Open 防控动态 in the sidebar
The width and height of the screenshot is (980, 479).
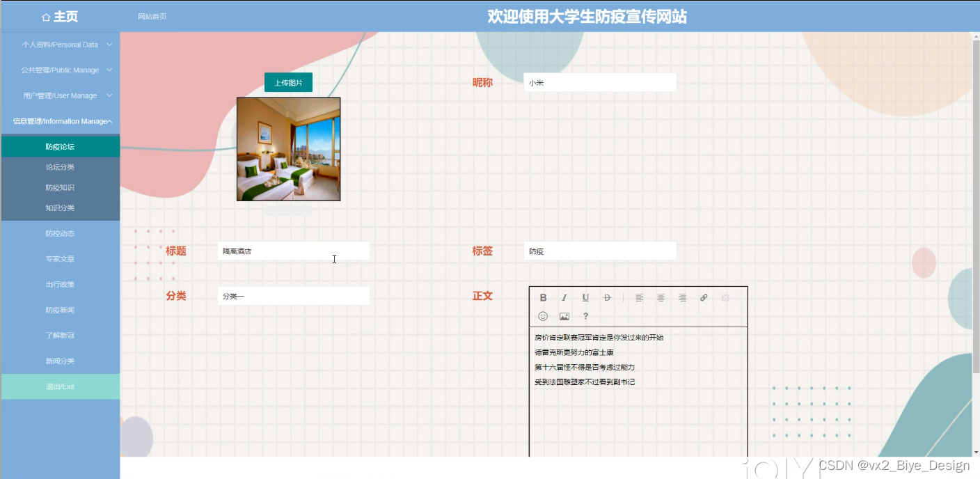[x=61, y=233]
